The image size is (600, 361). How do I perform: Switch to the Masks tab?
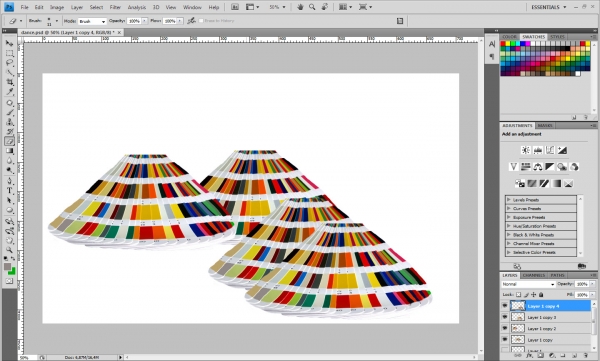[545, 126]
